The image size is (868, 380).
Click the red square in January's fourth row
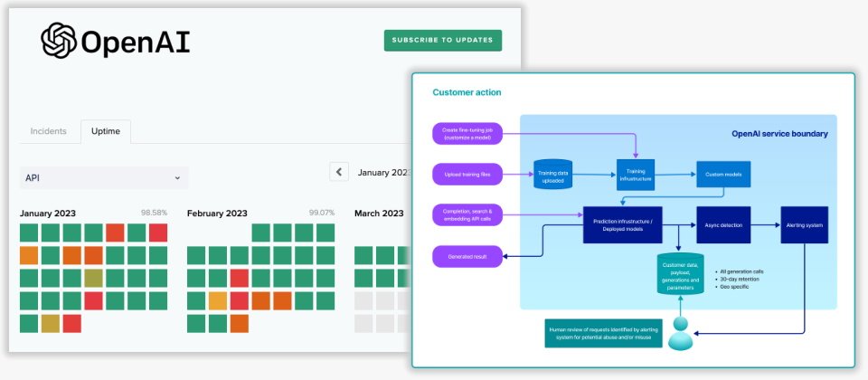(x=93, y=300)
